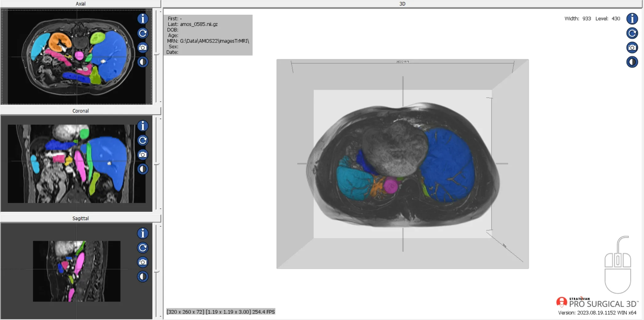Image resolution: width=644 pixels, height=320 pixels.
Task: Show info for the Sagittal view
Action: pyautogui.click(x=142, y=233)
